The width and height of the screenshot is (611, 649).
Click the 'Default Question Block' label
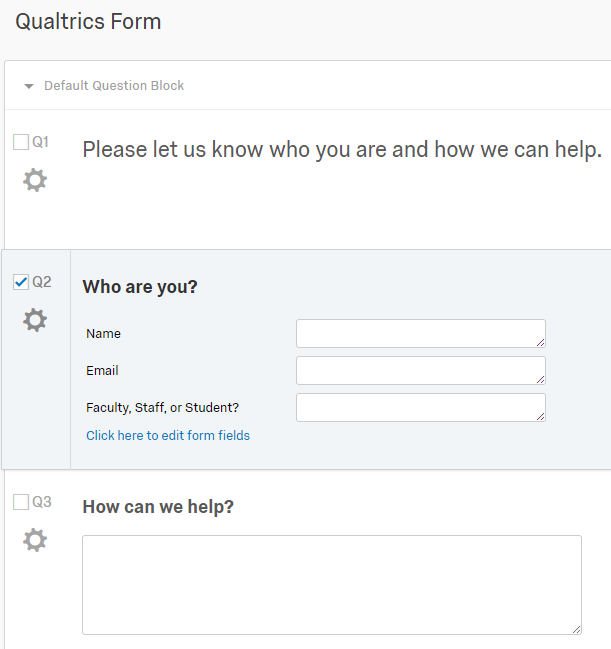pos(114,86)
